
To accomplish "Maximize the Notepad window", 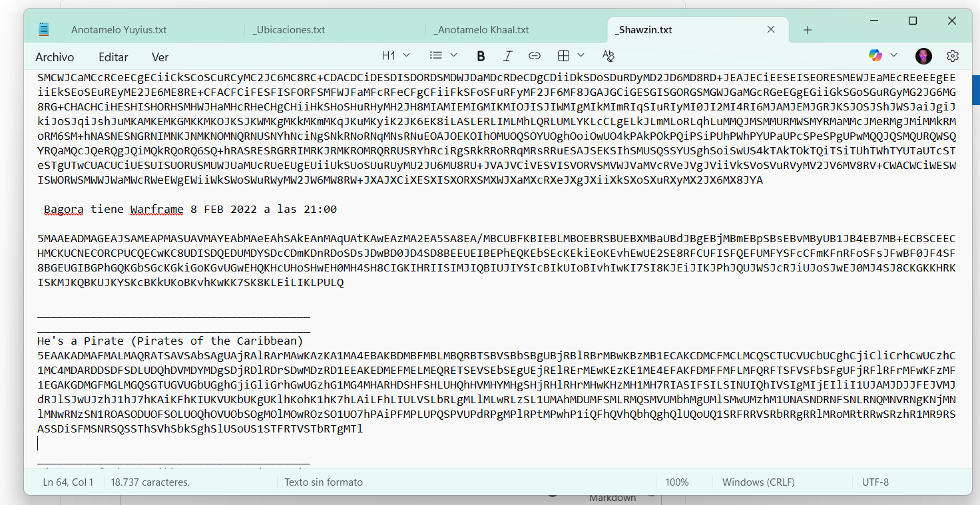I will click(913, 21).
